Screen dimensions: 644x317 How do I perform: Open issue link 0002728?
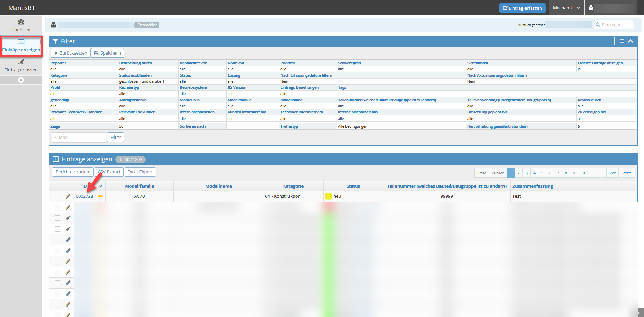pyautogui.click(x=84, y=196)
